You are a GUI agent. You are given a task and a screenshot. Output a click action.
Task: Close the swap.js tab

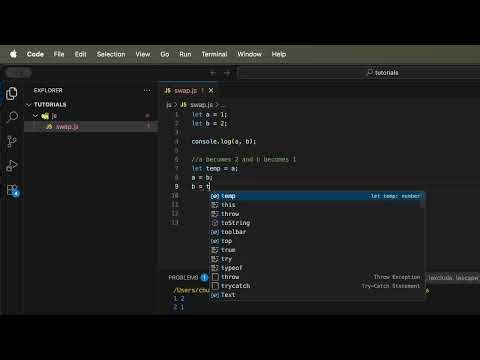pos(211,90)
